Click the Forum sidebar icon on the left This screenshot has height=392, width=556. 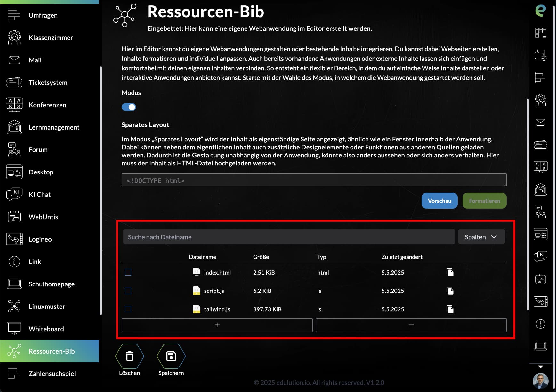point(14,149)
